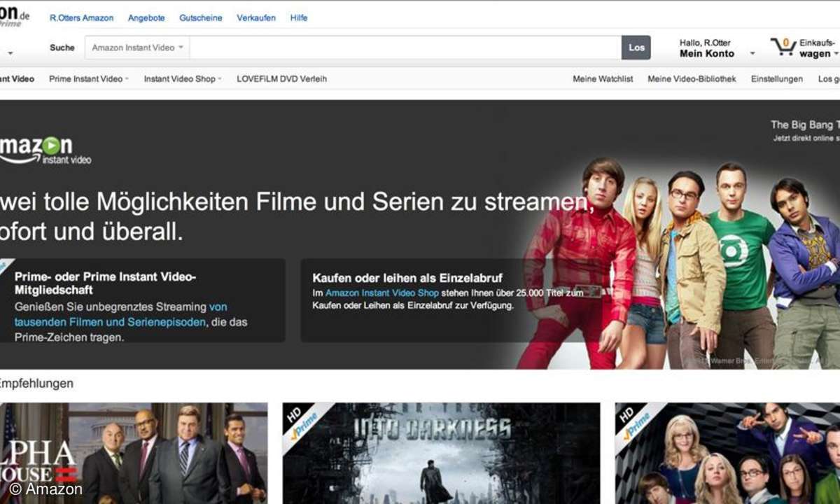The width and height of the screenshot is (840, 504).
Task: Open the Gutscheine link
Action: [201, 18]
